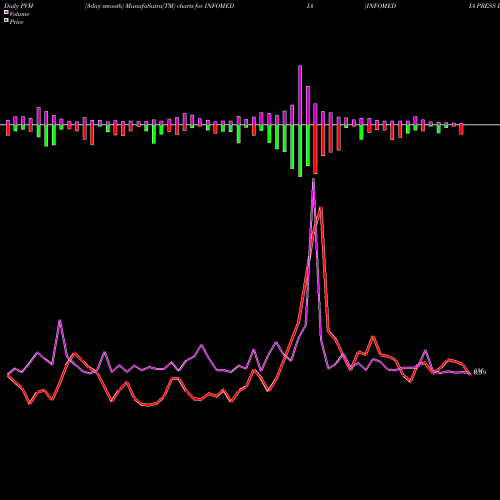The height and width of the screenshot is (500, 500).
Task: Click the magenta Volume legend swatch
Action: (x=6, y=12)
